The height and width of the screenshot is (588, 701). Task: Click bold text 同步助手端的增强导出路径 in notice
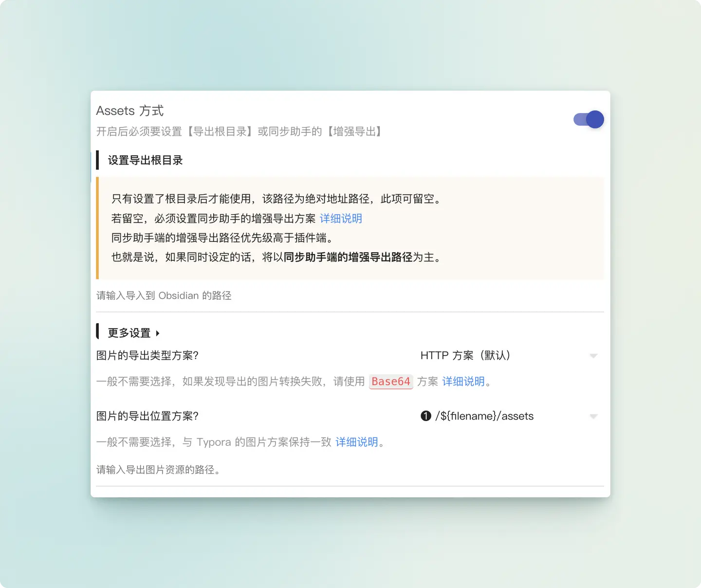click(x=348, y=257)
